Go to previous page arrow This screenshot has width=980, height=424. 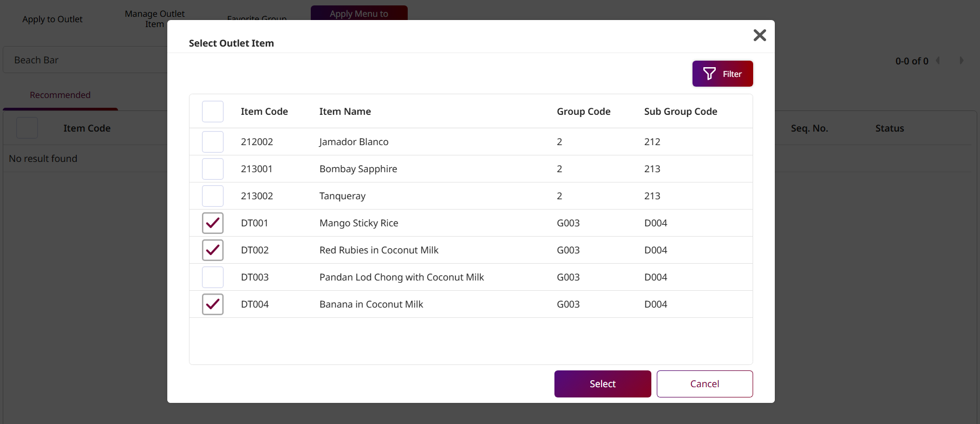tap(938, 61)
